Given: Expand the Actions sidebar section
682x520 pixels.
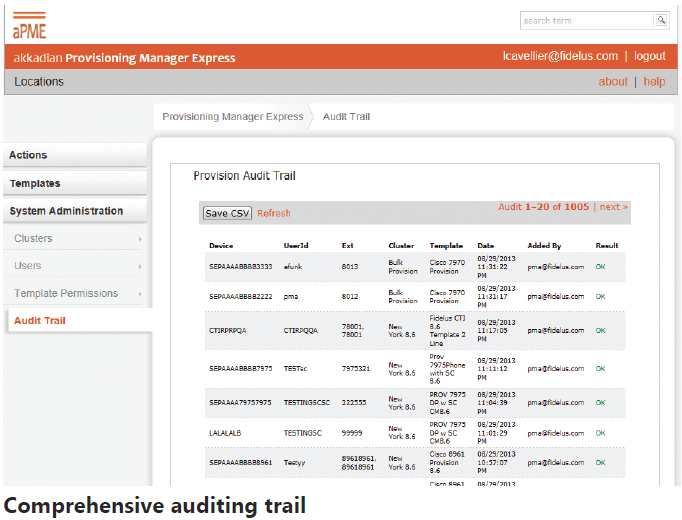Looking at the screenshot, I should [29, 155].
